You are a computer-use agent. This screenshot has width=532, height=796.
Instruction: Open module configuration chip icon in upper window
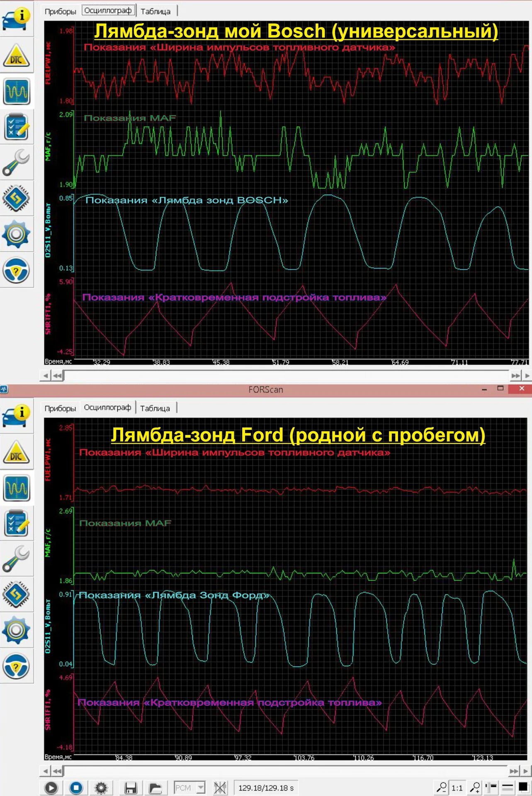[17, 198]
